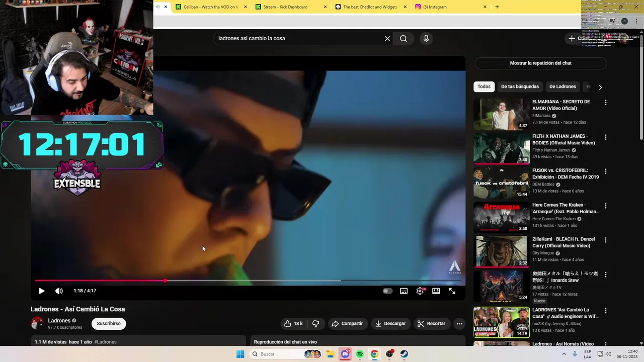Open options for Here Comes The Kraken video
This screenshot has height=362, width=644.
click(606, 206)
